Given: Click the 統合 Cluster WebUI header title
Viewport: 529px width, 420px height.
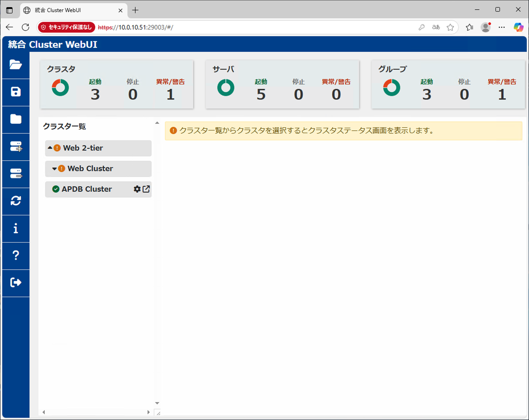Looking at the screenshot, I should coord(53,44).
